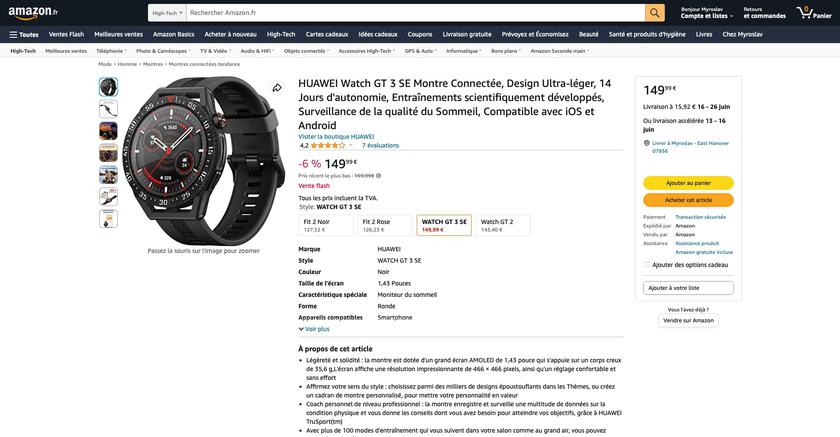Open Ventes Flash in navigation bar

click(66, 34)
